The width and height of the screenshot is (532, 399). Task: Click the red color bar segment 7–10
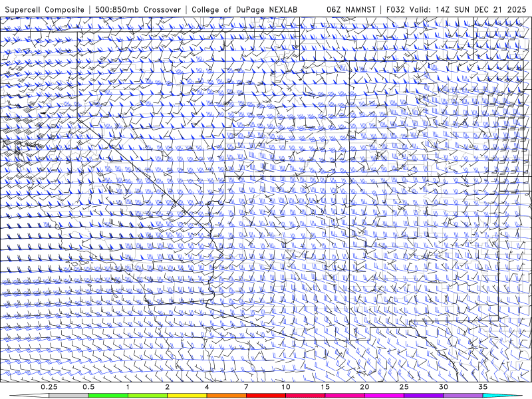point(266,396)
